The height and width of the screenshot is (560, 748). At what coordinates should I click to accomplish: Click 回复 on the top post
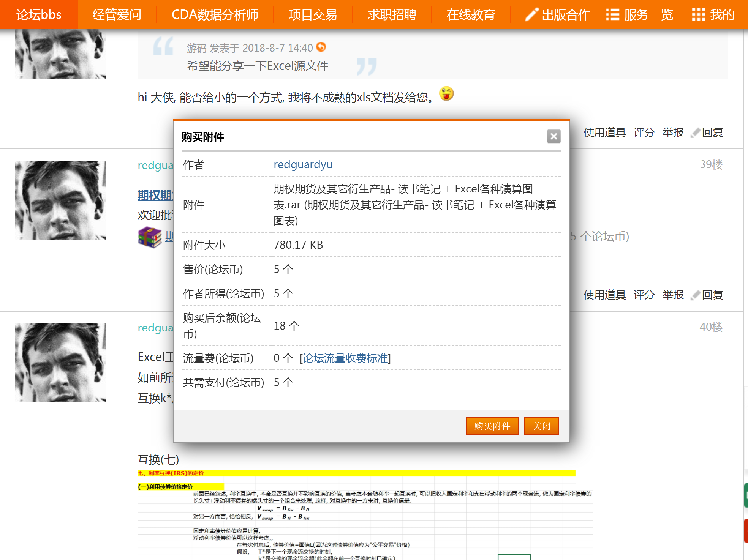712,133
